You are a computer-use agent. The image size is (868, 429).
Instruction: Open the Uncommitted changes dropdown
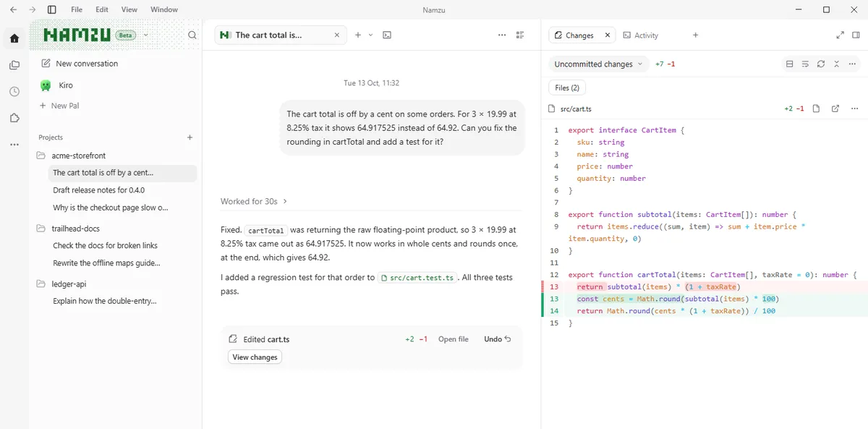[598, 64]
